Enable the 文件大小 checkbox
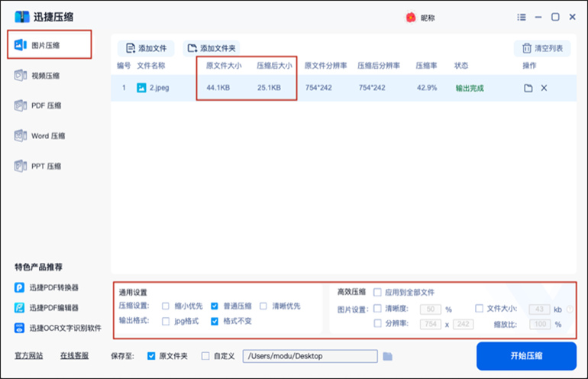 point(479,309)
